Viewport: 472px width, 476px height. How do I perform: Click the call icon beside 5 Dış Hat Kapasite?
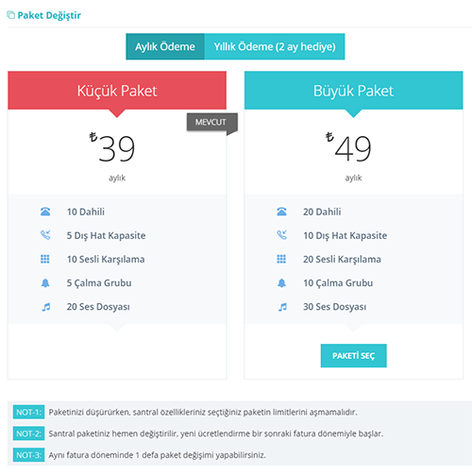[x=45, y=235]
